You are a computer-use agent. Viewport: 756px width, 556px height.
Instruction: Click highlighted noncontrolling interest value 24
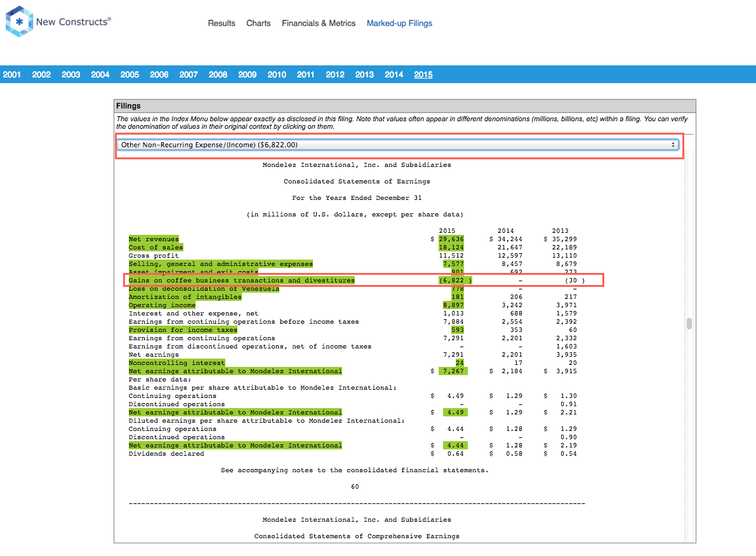(460, 362)
